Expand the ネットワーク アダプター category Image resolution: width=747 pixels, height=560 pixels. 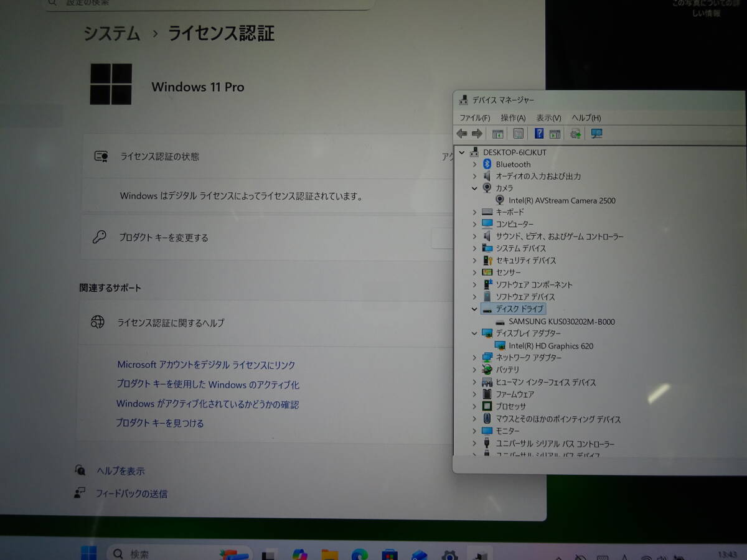tap(474, 358)
